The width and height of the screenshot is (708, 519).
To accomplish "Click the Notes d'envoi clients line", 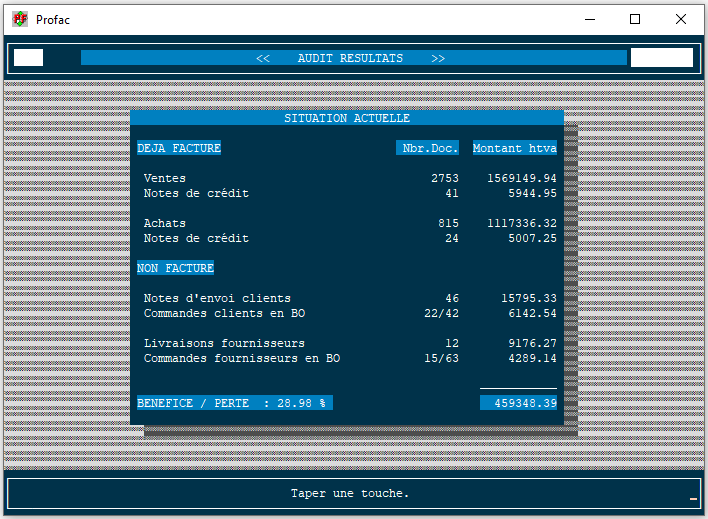I will [217, 298].
